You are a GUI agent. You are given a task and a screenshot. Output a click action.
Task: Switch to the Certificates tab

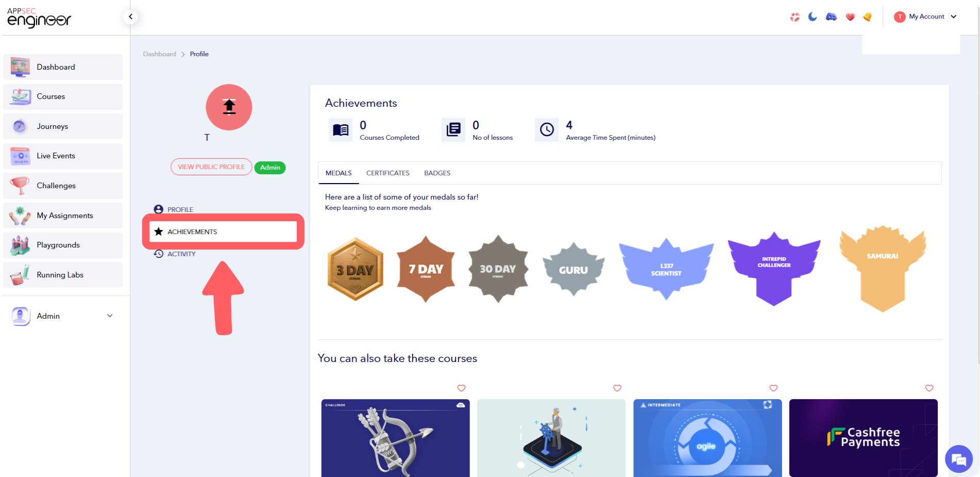pyautogui.click(x=387, y=173)
